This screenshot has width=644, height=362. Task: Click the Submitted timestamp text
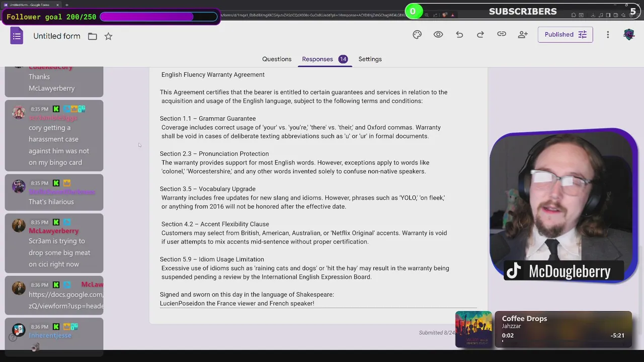tap(437, 333)
